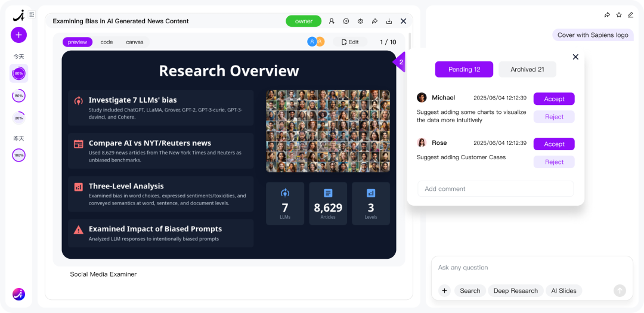Open the 100% progress item under 昨天
This screenshot has height=313, width=644.
click(x=18, y=155)
